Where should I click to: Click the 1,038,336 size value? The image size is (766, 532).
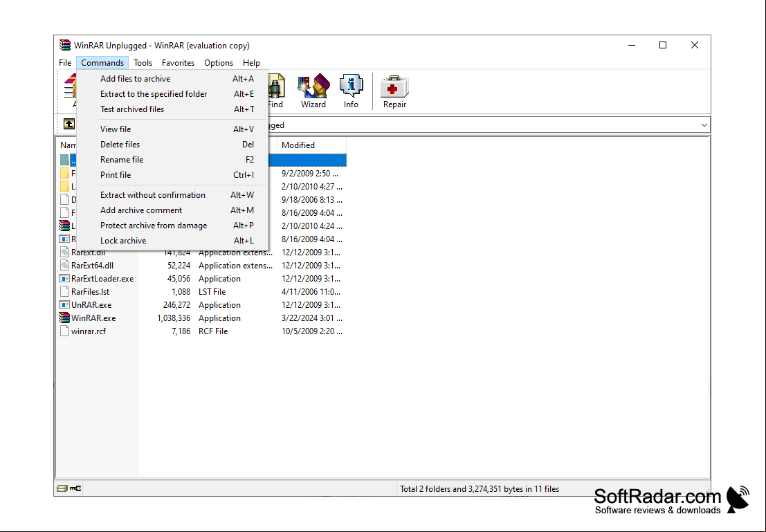(x=174, y=318)
